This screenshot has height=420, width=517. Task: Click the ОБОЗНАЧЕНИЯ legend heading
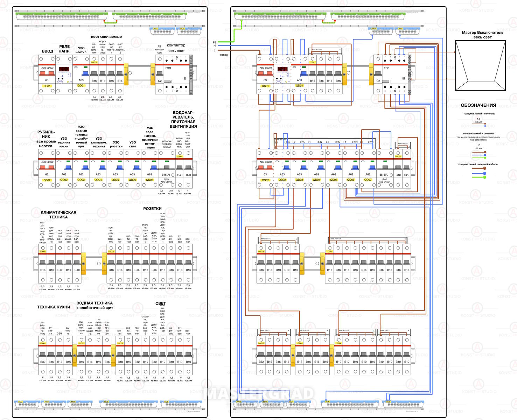[x=478, y=105]
